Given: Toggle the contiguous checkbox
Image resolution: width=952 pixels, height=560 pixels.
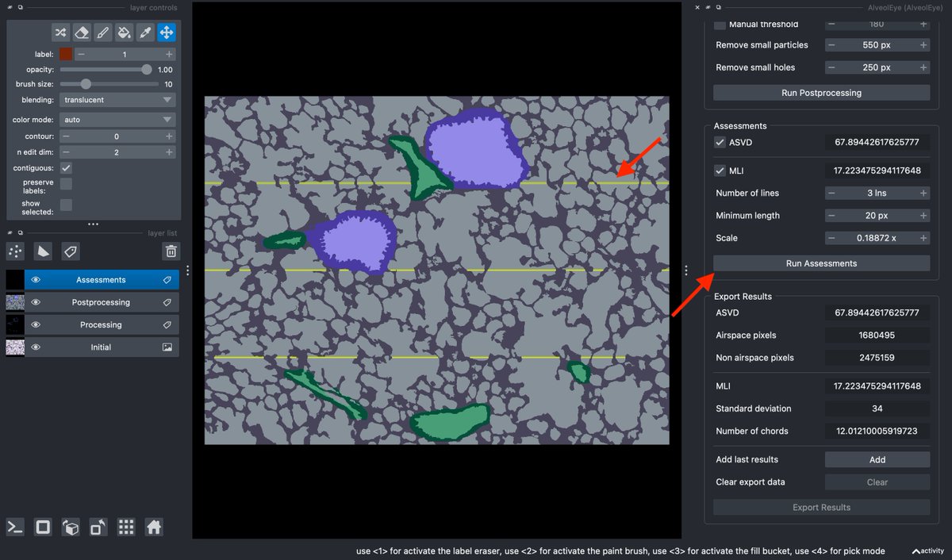Looking at the screenshot, I should (x=66, y=168).
